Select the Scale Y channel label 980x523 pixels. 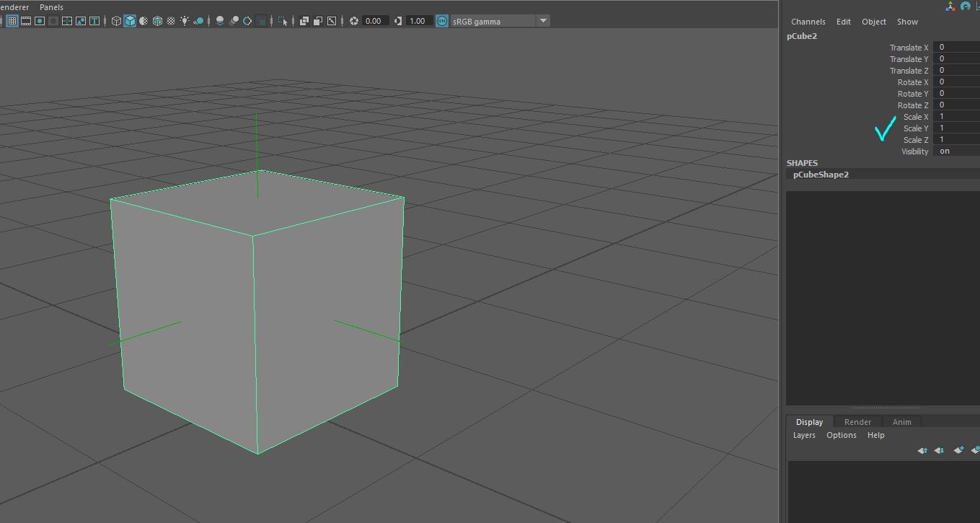point(916,128)
